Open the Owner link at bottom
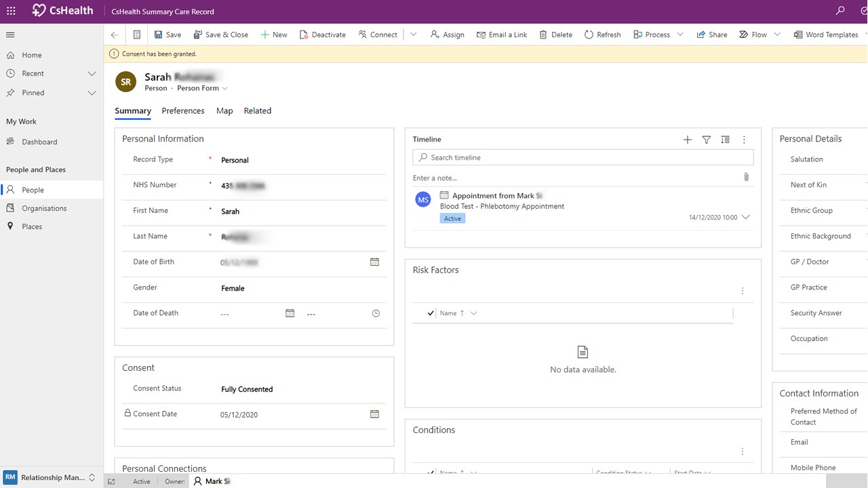 tap(212, 481)
